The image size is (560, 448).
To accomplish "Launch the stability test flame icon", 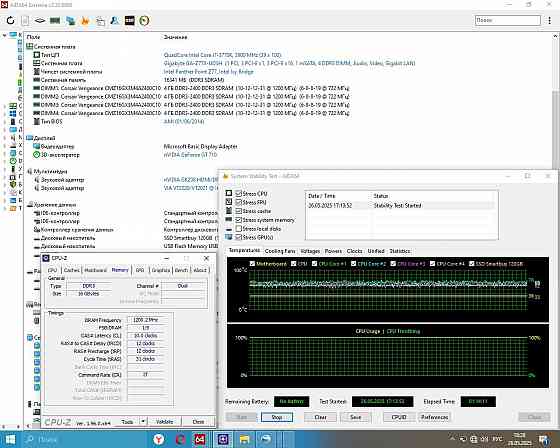I will [x=85, y=20].
